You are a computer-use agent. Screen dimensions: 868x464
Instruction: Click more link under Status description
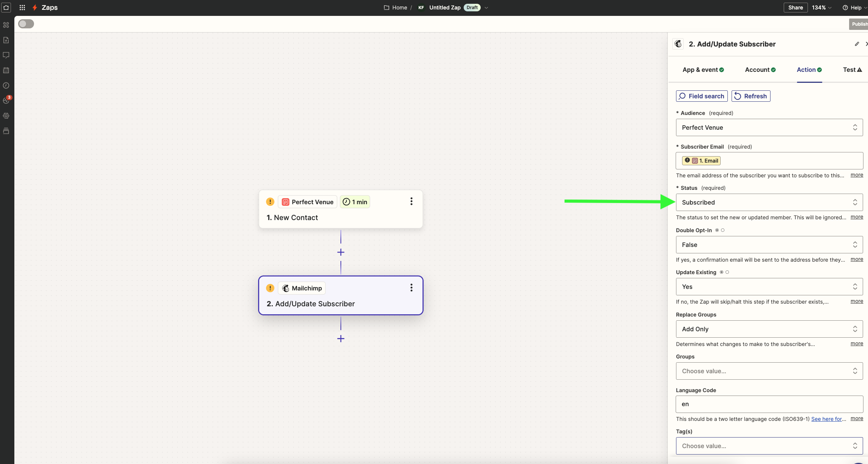tap(857, 217)
